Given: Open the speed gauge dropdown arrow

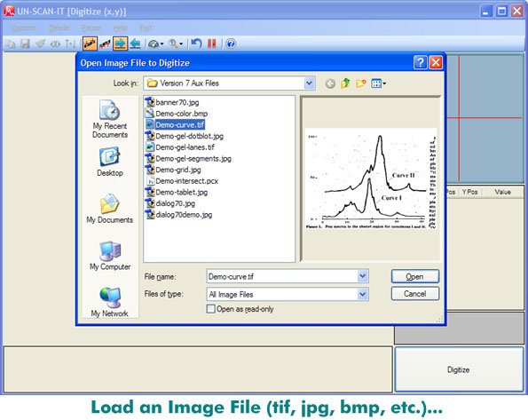Looking at the screenshot, I should point(162,44).
